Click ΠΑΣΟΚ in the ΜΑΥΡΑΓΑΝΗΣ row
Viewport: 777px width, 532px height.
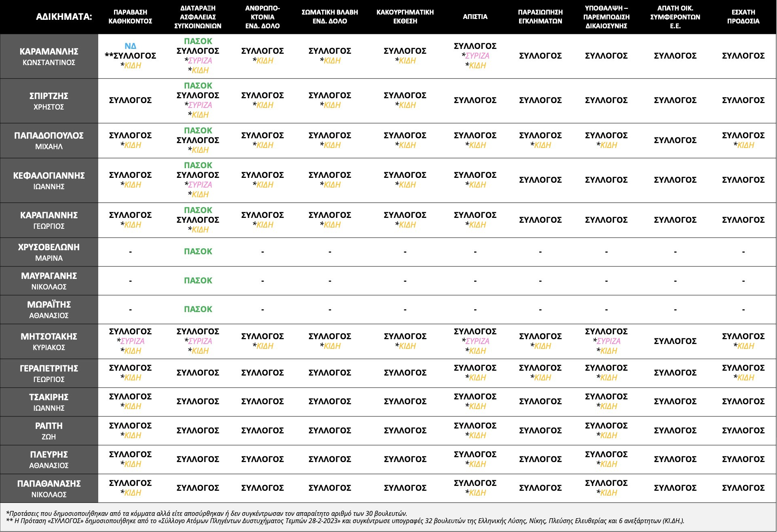(x=198, y=281)
